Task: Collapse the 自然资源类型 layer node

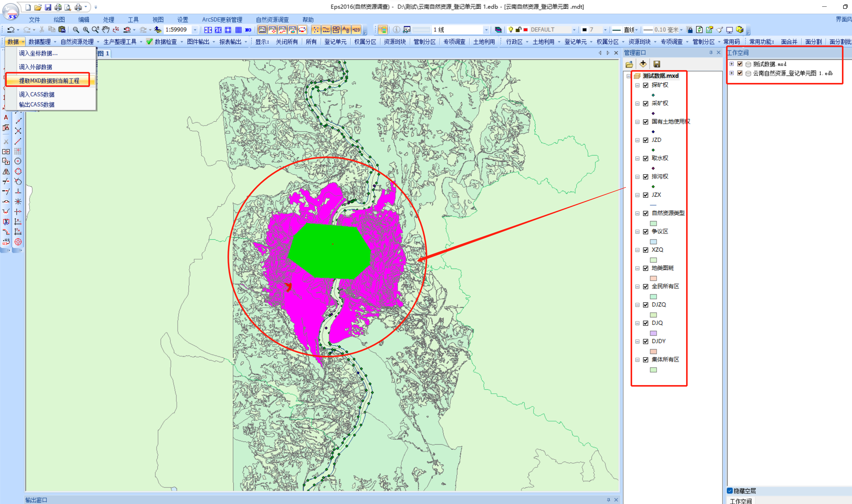Action: [x=637, y=214]
